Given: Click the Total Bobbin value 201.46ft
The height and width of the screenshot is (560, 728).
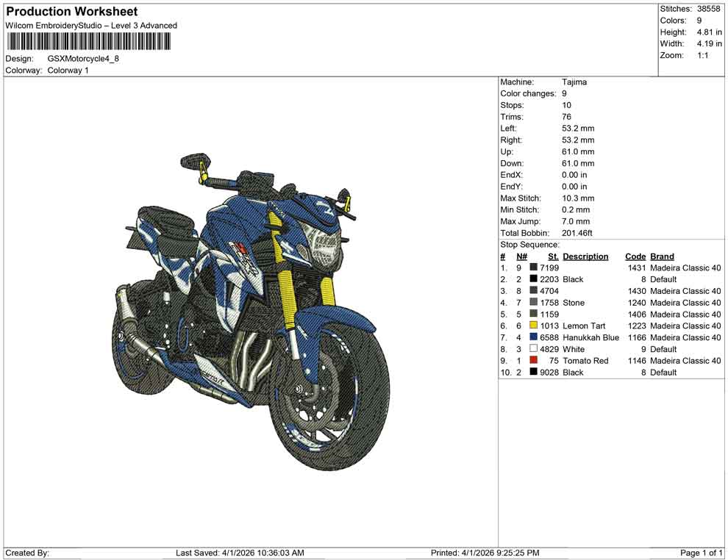Looking at the screenshot, I should [578, 233].
